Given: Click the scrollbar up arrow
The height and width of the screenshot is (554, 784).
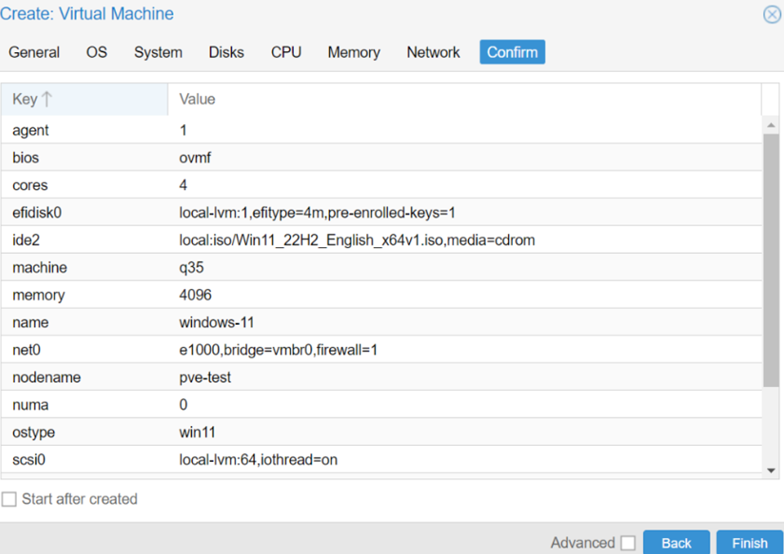Looking at the screenshot, I should coord(770,125).
